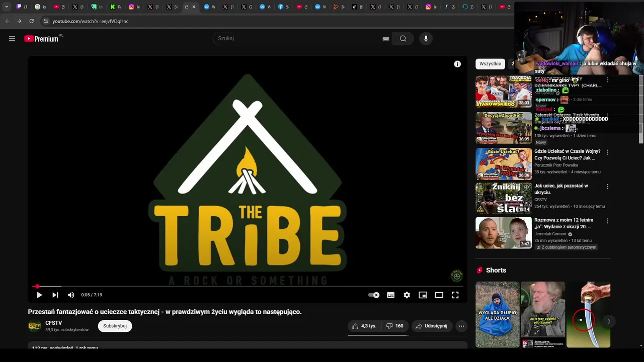Click the magnifier search button
Viewport: 644px width, 362px height.
pyautogui.click(x=403, y=39)
